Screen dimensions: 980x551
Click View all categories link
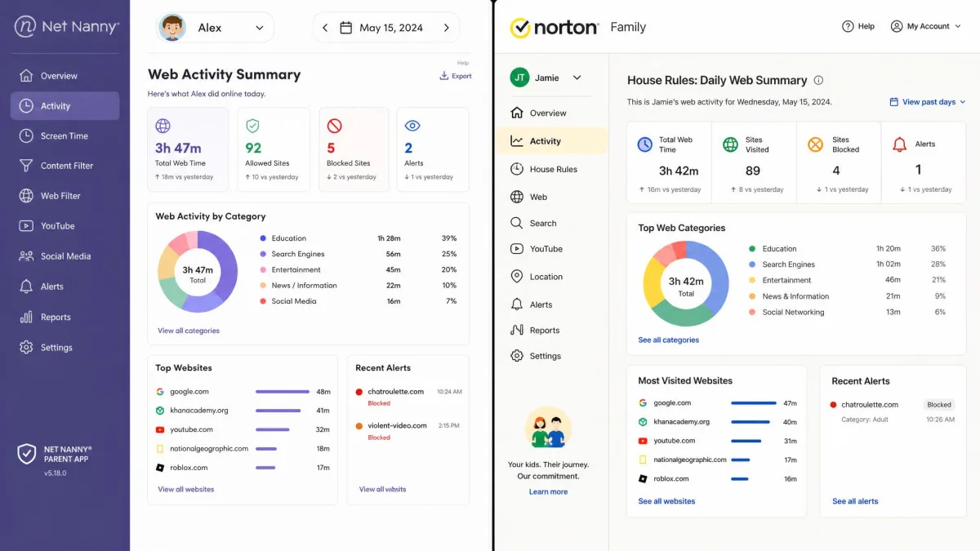(x=189, y=331)
